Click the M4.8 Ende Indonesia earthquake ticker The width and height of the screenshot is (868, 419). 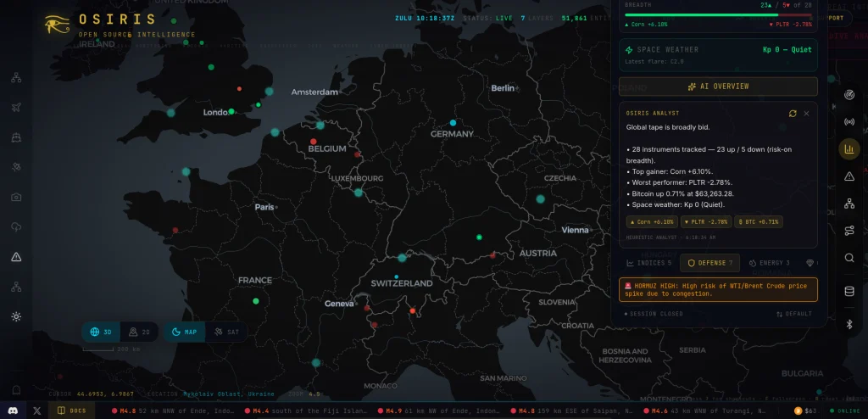[x=175, y=411]
